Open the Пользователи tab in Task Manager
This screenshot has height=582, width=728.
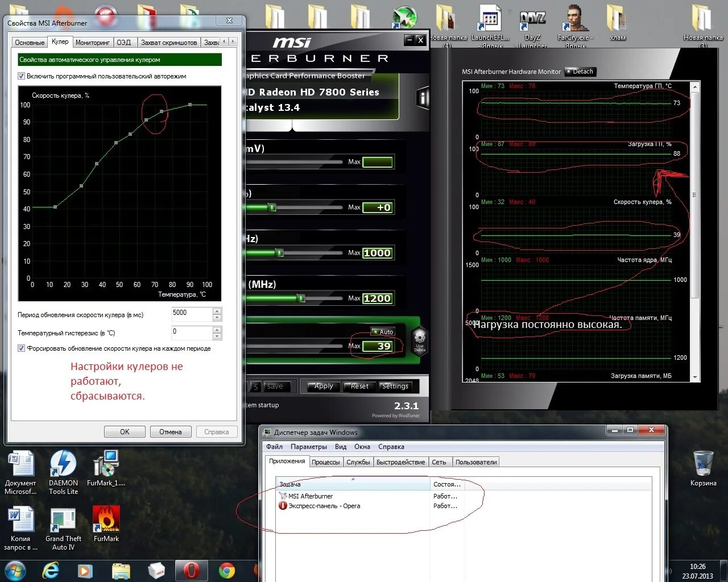coord(476,462)
